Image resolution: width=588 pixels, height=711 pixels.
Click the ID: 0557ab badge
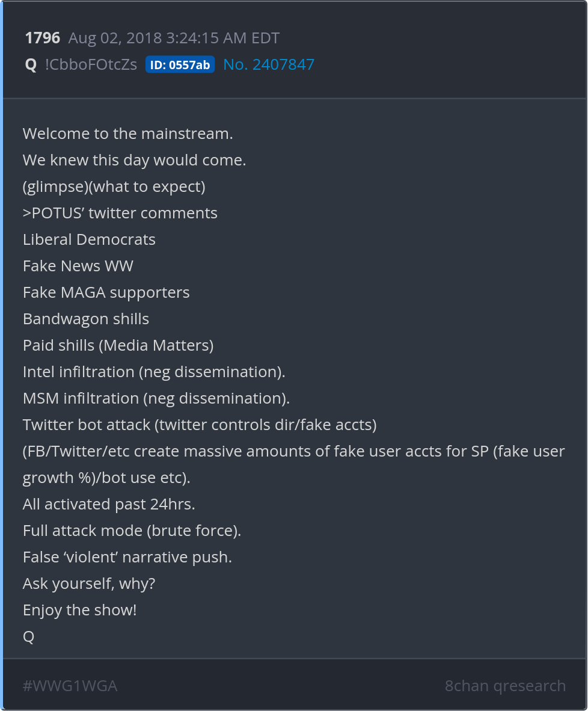click(180, 65)
